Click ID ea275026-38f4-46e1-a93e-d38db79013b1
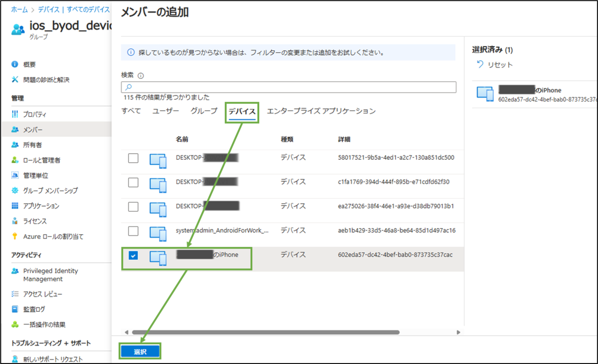 [396, 206]
